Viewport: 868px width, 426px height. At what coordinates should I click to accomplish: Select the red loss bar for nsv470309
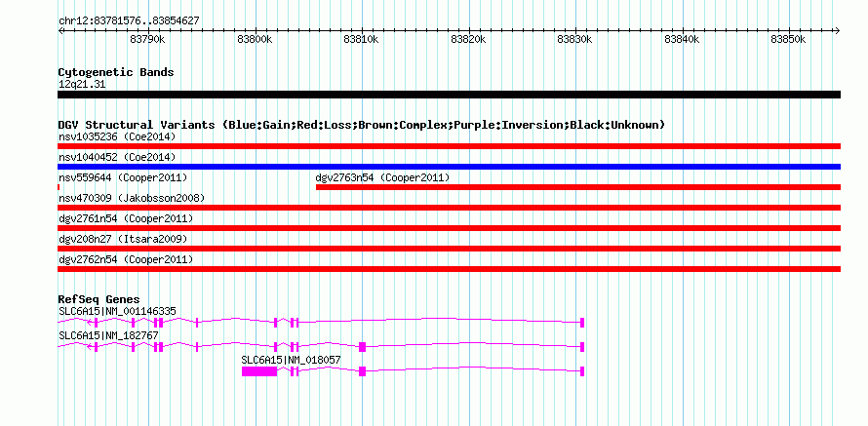pyautogui.click(x=449, y=208)
